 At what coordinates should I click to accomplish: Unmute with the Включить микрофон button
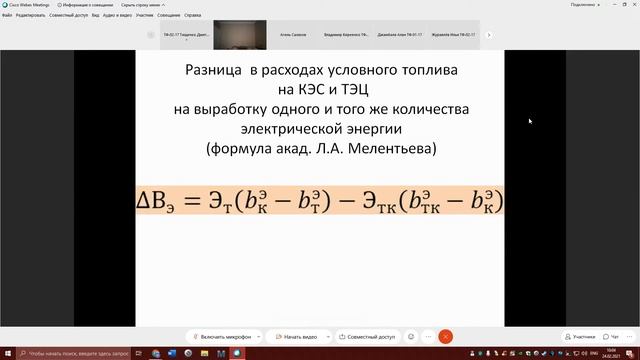[x=222, y=337]
